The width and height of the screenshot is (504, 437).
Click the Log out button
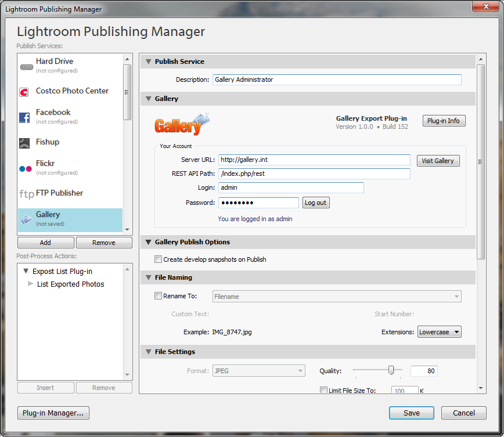click(x=316, y=203)
